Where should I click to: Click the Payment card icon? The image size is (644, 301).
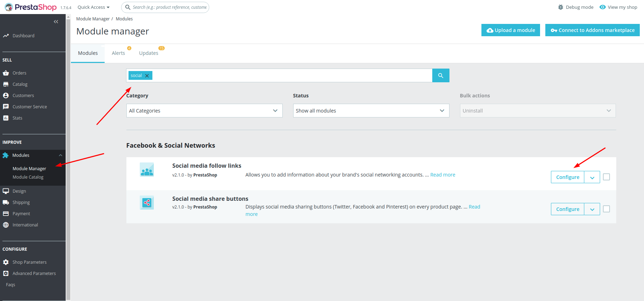(6, 214)
